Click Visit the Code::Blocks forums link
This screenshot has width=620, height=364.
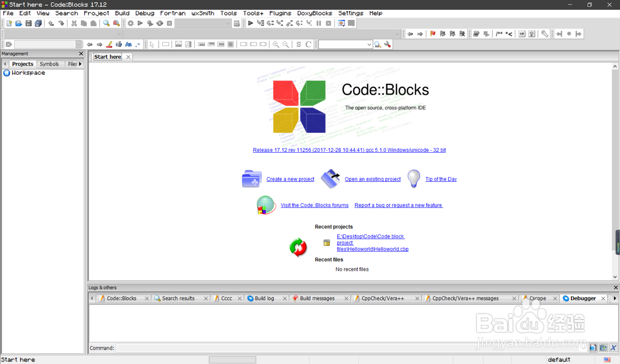click(x=314, y=205)
